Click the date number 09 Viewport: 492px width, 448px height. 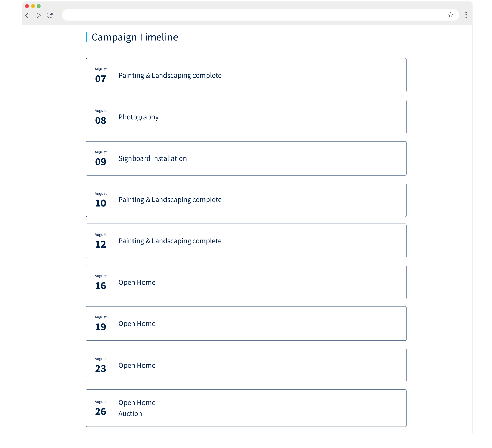click(100, 162)
